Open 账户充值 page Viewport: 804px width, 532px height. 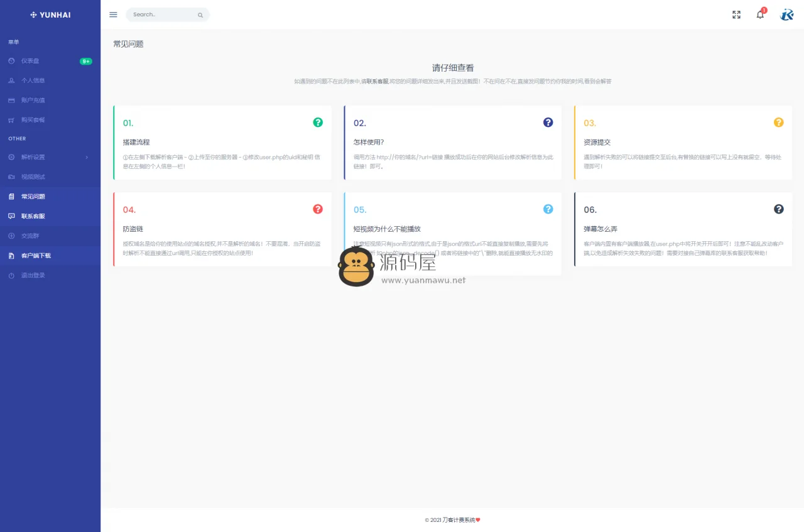click(33, 100)
